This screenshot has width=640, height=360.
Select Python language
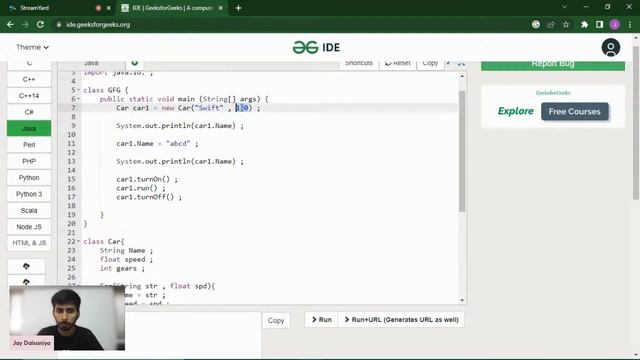29,178
